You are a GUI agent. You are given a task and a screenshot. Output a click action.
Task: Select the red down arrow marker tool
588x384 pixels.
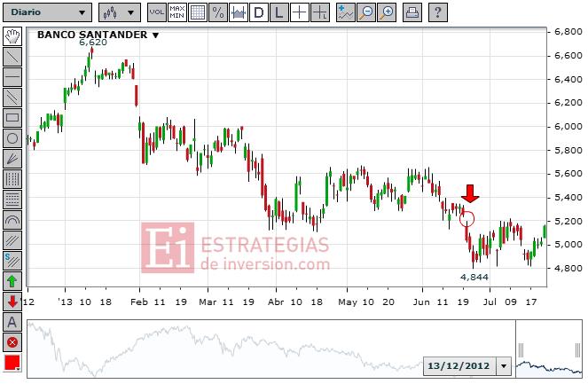pyautogui.click(x=12, y=302)
